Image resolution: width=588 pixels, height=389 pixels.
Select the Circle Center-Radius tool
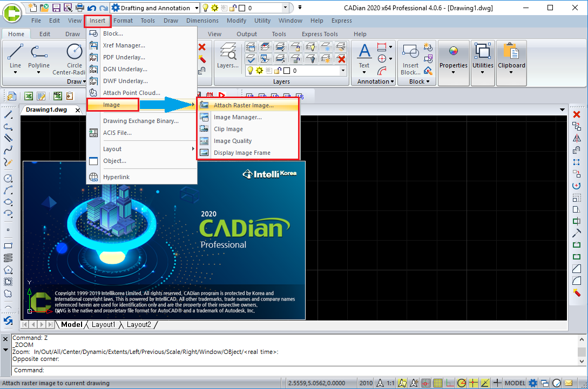pyautogui.click(x=73, y=59)
